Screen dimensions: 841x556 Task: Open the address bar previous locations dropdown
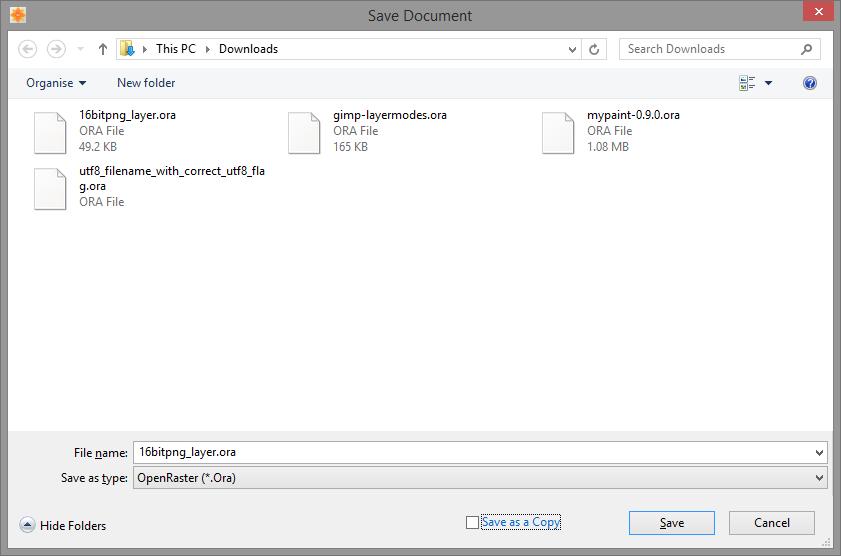tap(572, 49)
